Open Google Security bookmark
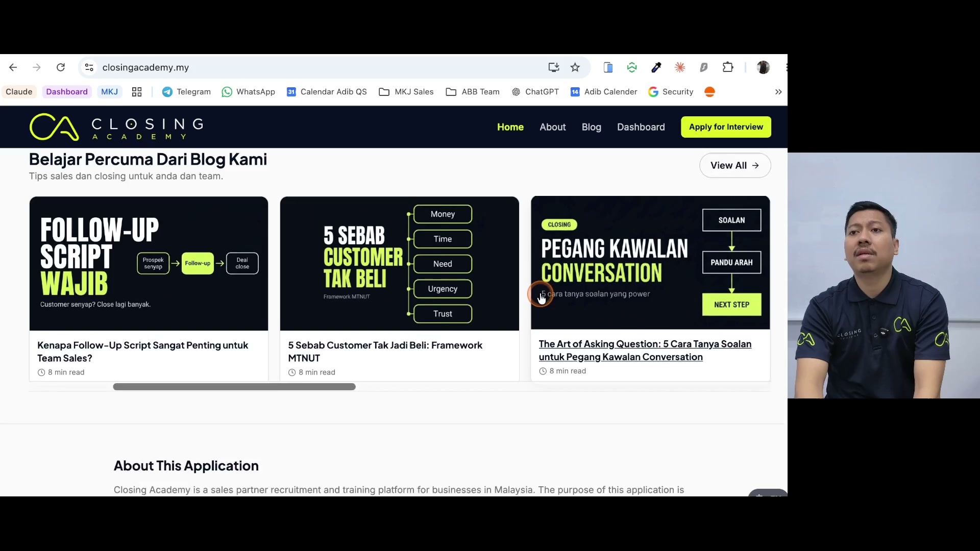 coord(671,92)
